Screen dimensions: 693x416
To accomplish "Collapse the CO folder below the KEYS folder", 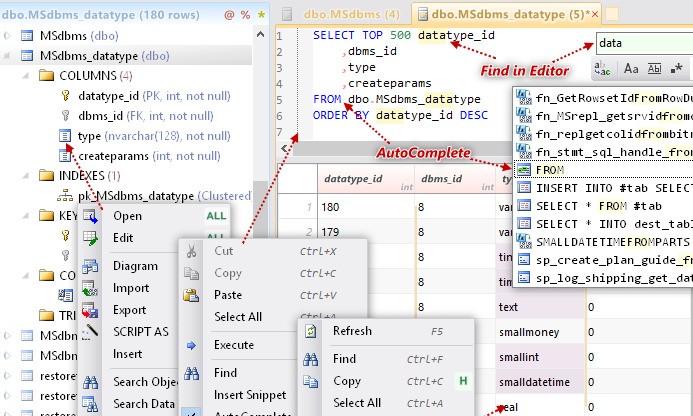I will (26, 276).
